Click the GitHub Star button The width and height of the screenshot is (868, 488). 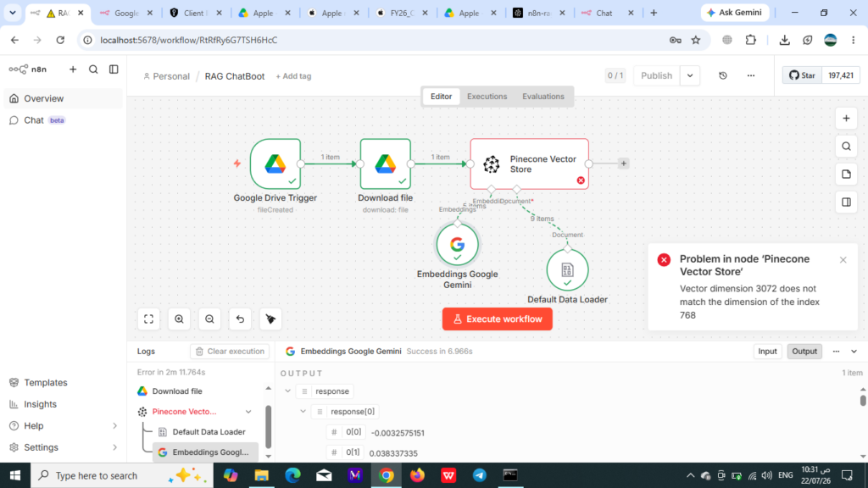pyautogui.click(x=802, y=75)
